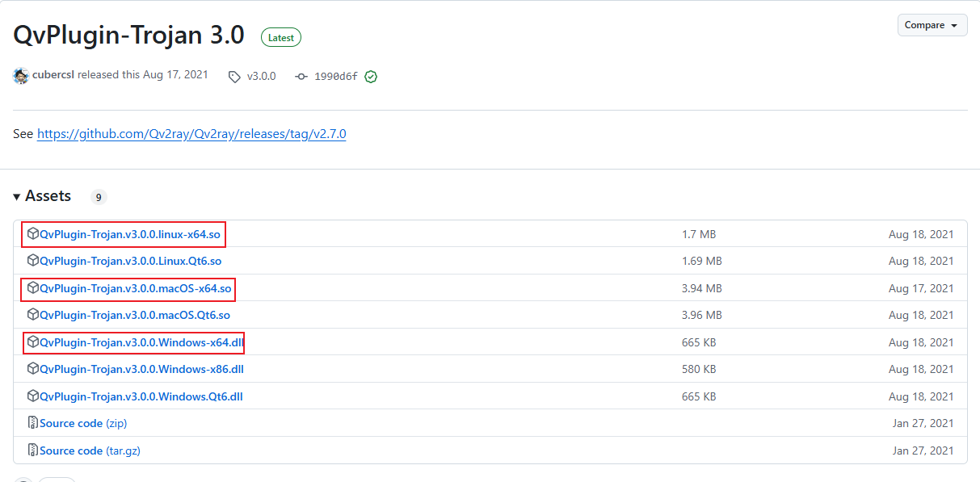Download QvPlugin-Trojan.v3.0.0.Windows-x86.dll
This screenshot has height=482, width=980.
click(141, 369)
